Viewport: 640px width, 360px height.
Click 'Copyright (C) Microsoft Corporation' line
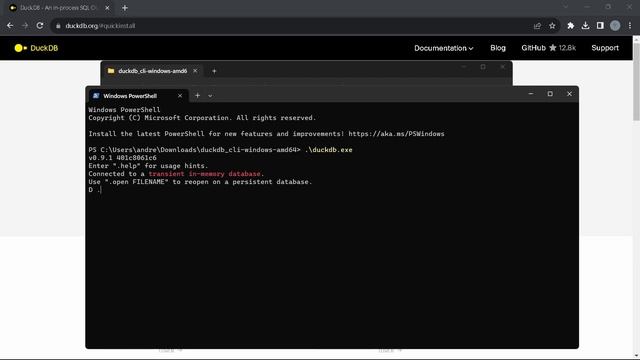pyautogui.click(x=202, y=118)
